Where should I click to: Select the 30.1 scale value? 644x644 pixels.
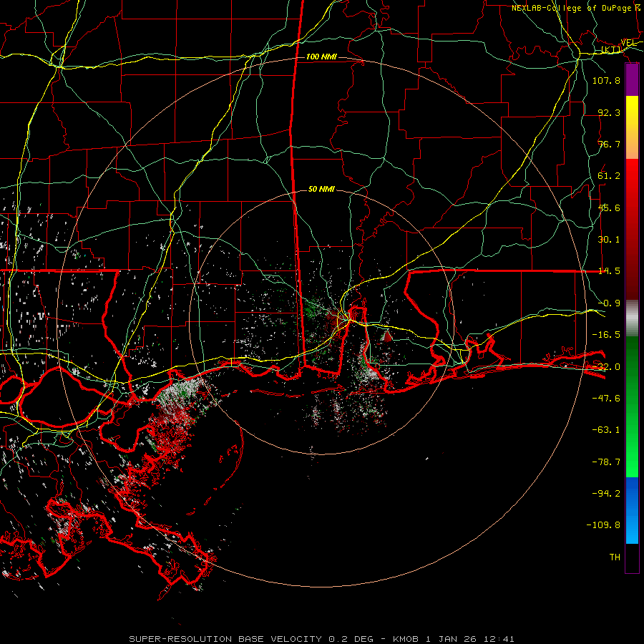[x=609, y=240]
